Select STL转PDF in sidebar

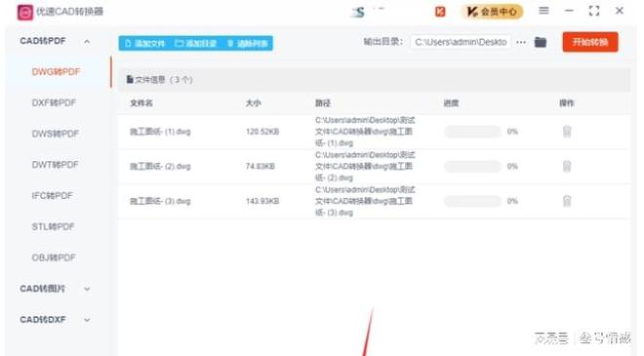point(53,226)
